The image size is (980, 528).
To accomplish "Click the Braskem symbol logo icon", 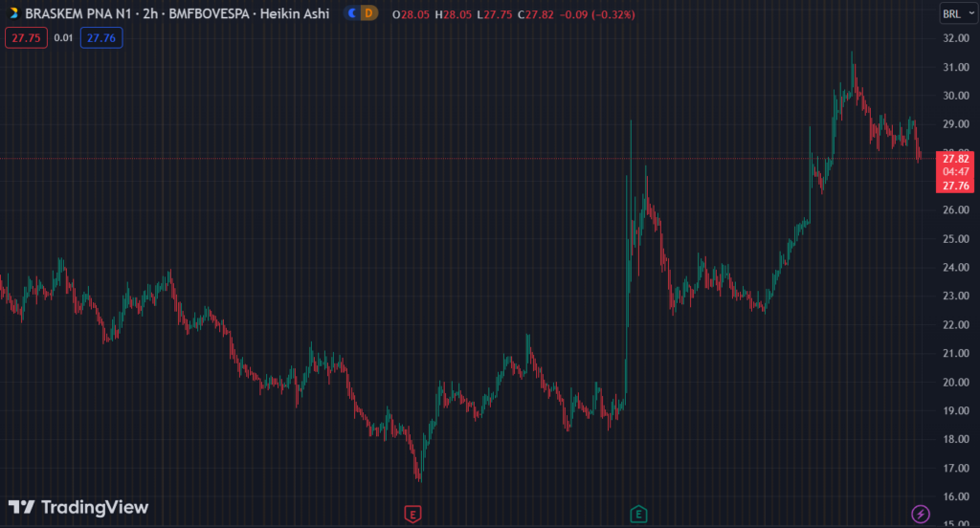I will pos(12,13).
